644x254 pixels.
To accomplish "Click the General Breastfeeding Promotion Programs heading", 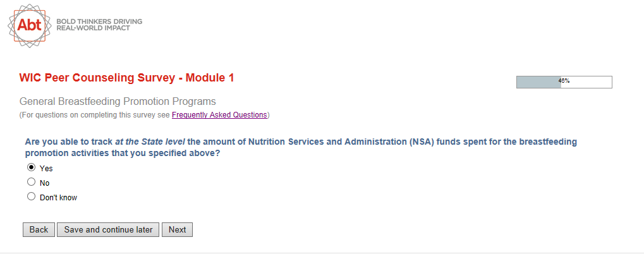I will tap(118, 101).
